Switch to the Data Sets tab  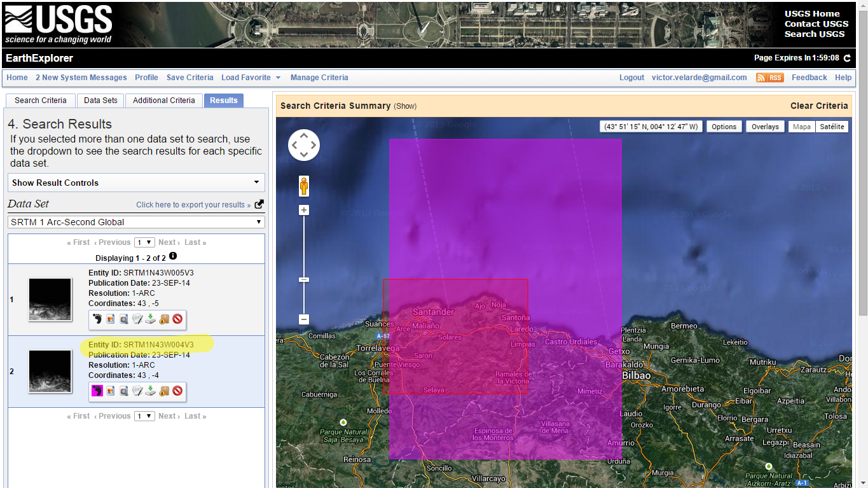(100, 101)
